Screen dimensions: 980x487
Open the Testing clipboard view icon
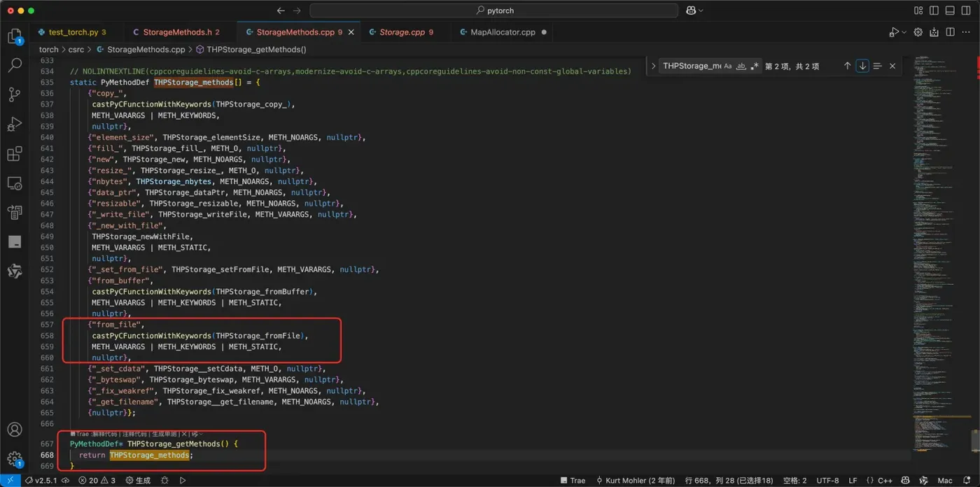click(15, 212)
